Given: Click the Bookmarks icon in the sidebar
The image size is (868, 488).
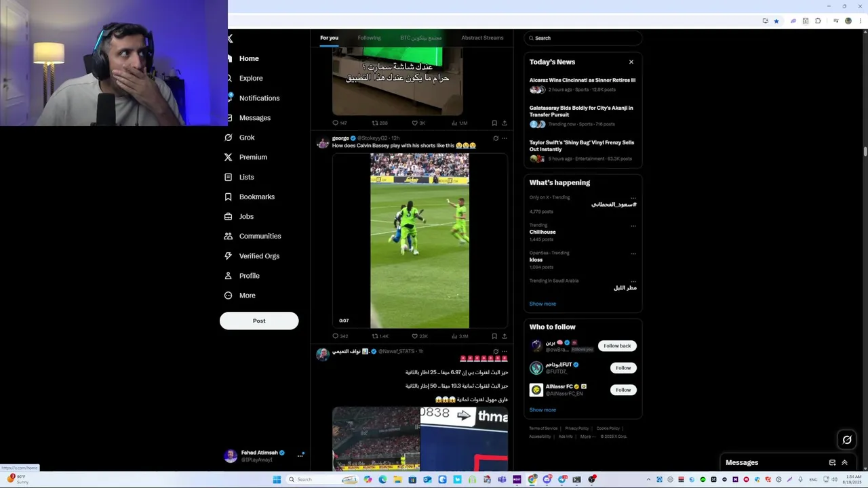Looking at the screenshot, I should coord(229,197).
